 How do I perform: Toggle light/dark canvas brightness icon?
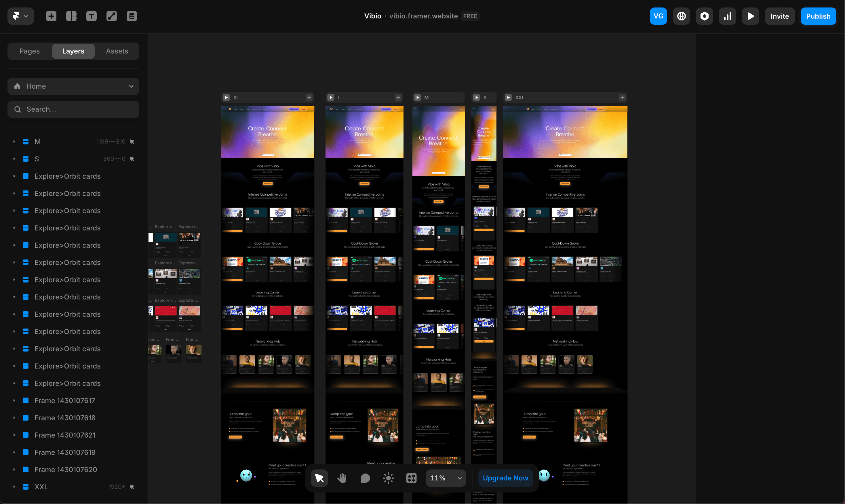tap(388, 478)
